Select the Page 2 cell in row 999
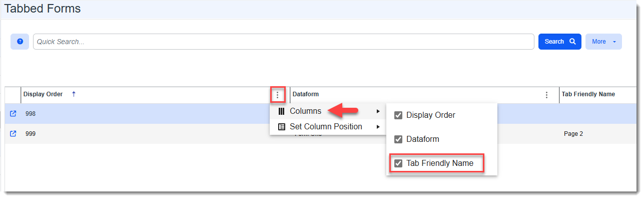644x199 pixels. click(x=573, y=134)
